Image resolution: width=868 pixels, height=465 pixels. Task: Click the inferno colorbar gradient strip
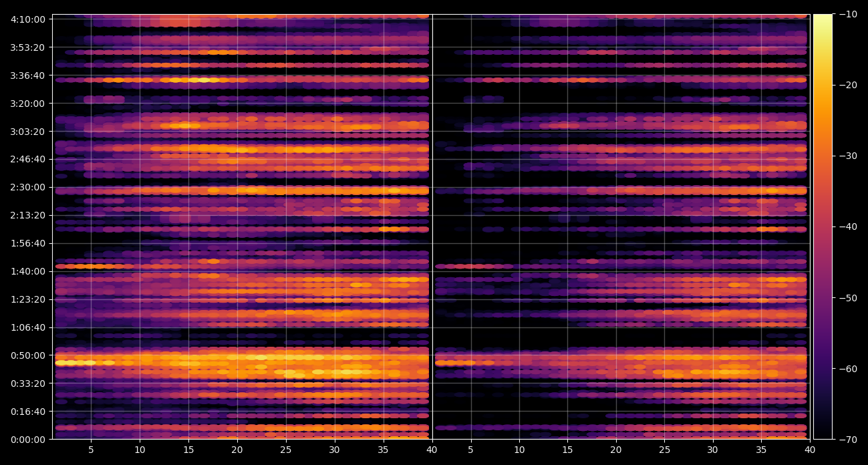coord(823,226)
